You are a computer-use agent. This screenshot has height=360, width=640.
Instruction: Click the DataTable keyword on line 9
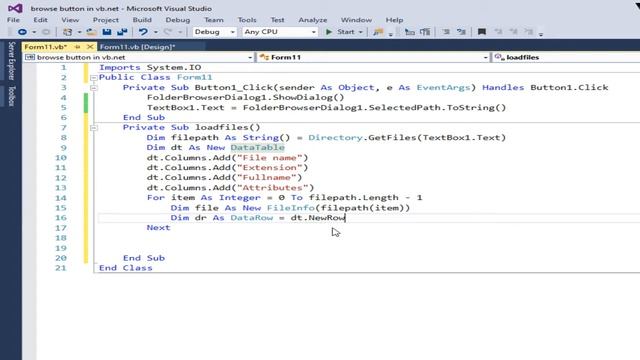(257, 148)
